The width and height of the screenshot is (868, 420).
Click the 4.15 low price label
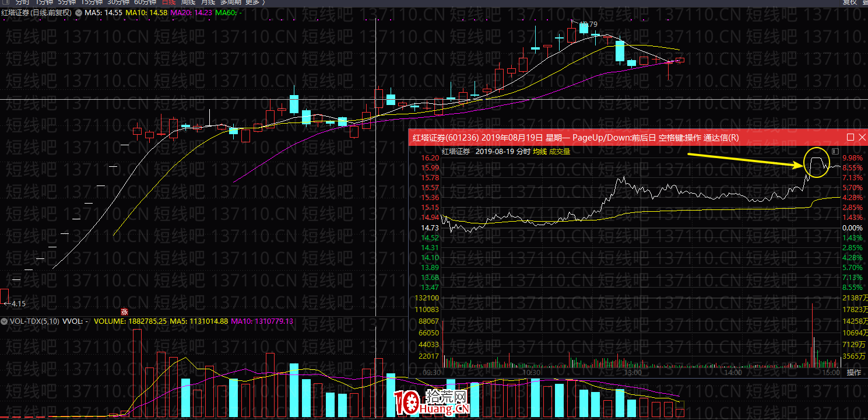(19, 304)
